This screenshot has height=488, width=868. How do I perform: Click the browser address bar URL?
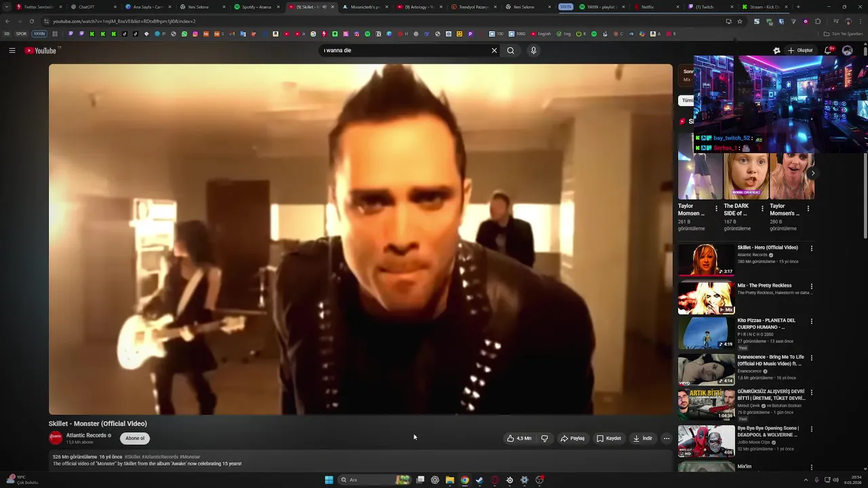pos(124,21)
